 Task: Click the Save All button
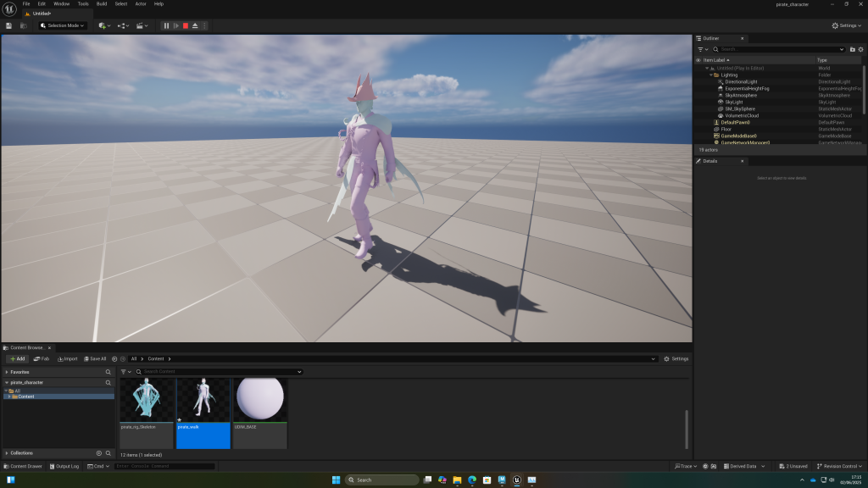coord(95,358)
